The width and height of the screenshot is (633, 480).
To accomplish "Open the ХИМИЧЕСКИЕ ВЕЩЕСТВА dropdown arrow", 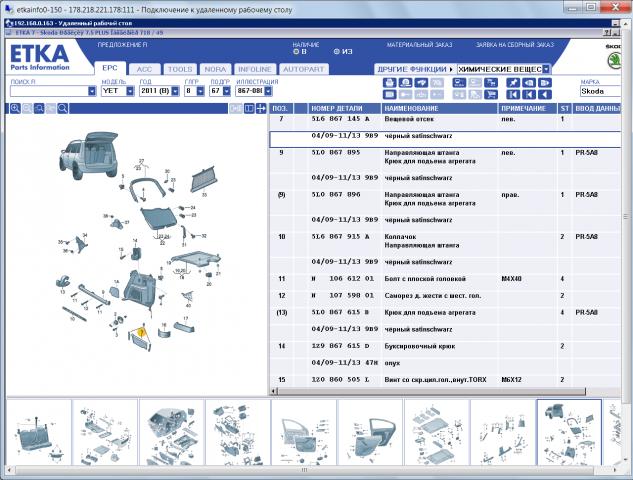I will click(546, 69).
